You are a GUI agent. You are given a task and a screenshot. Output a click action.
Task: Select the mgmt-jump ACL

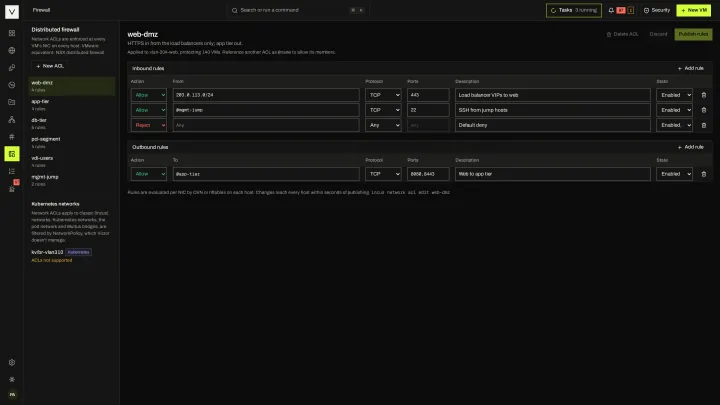tap(72, 180)
